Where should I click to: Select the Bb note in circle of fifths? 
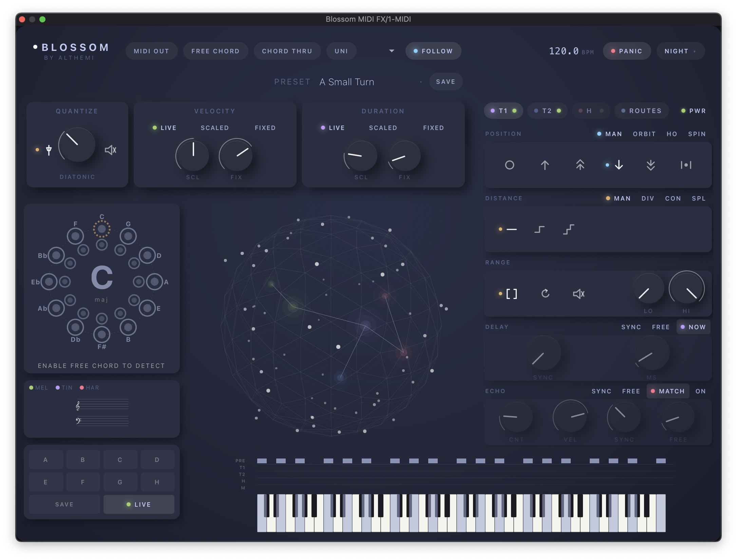tap(56, 255)
